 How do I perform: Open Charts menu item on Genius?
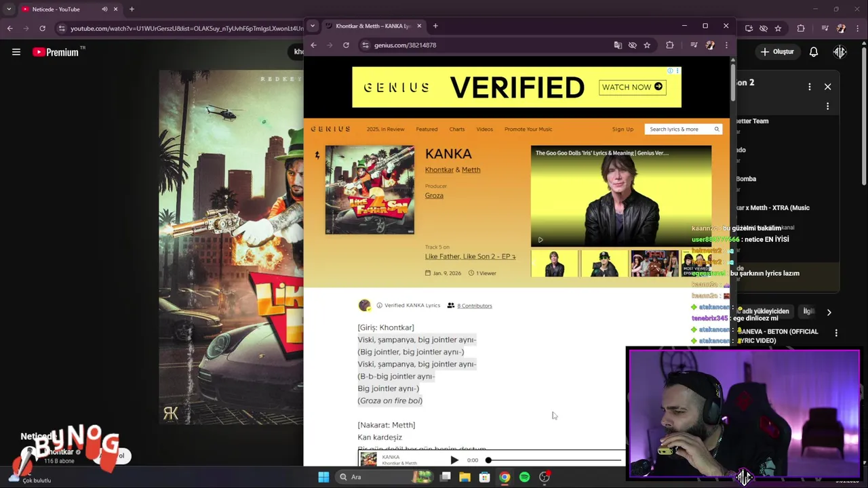coord(457,129)
